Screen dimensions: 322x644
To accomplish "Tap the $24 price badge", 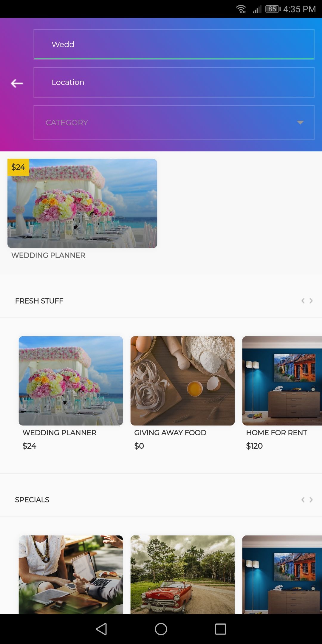I will click(x=18, y=167).
